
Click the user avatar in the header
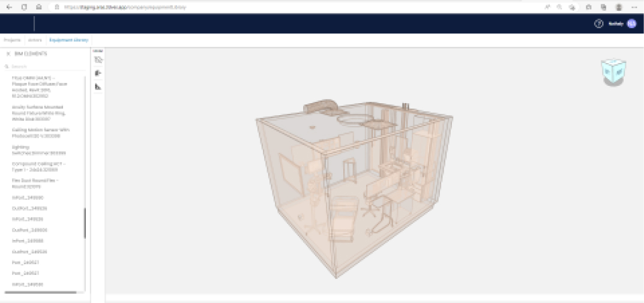(x=631, y=23)
